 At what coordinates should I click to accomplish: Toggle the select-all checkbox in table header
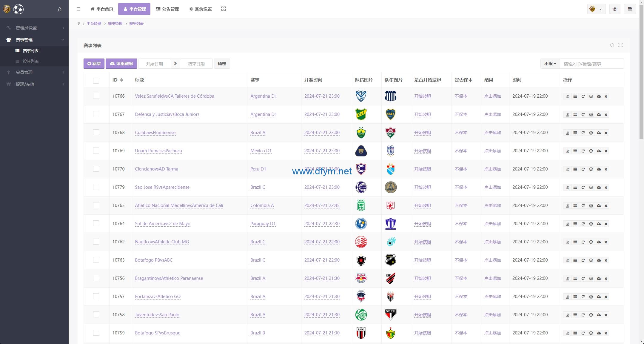(96, 80)
